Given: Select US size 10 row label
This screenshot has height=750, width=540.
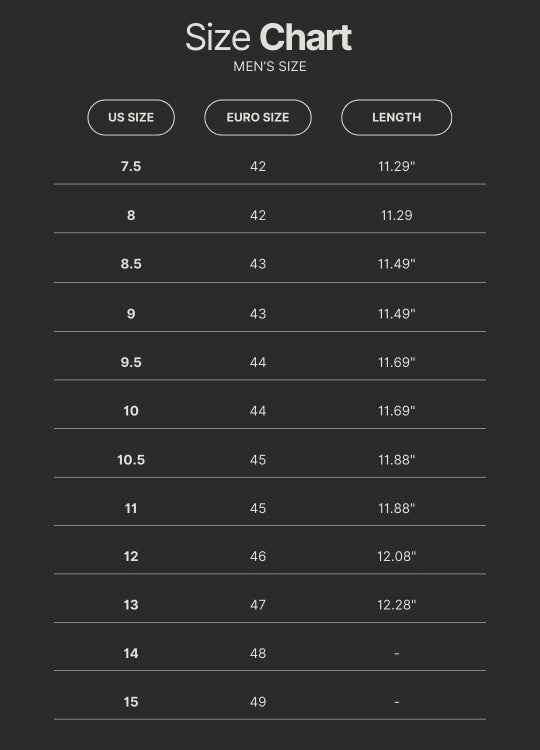Looking at the screenshot, I should click(131, 411).
